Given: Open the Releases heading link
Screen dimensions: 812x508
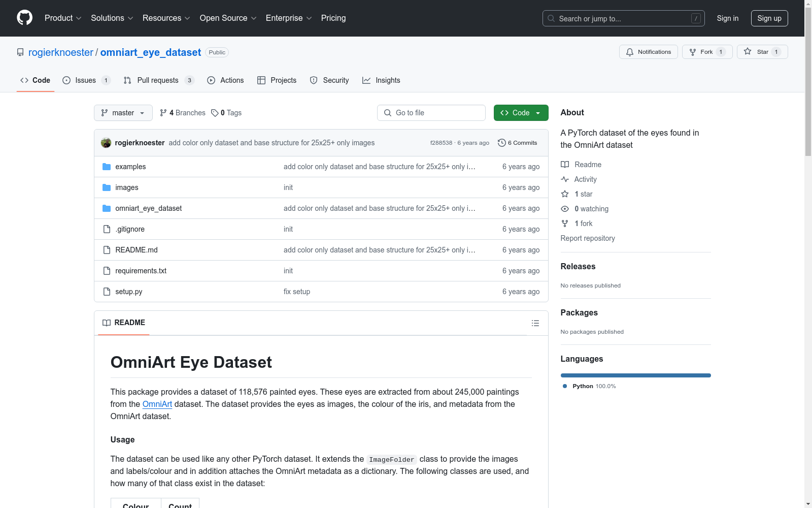Looking at the screenshot, I should 578,266.
